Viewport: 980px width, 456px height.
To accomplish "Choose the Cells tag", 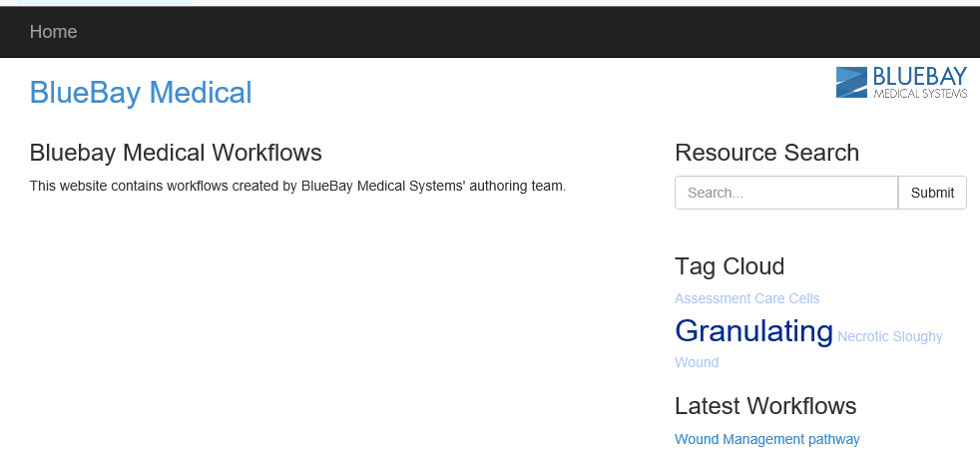I will click(x=803, y=298).
